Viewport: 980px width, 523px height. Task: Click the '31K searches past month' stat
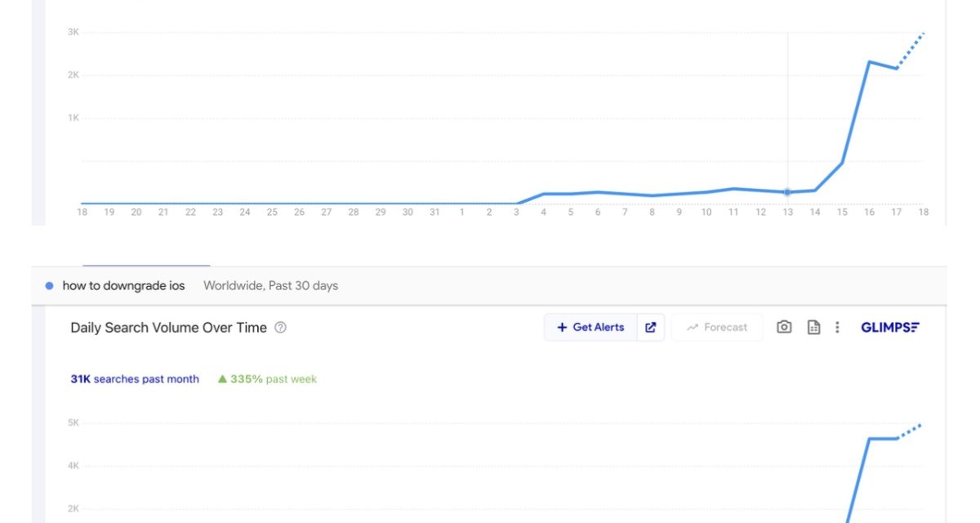point(135,379)
